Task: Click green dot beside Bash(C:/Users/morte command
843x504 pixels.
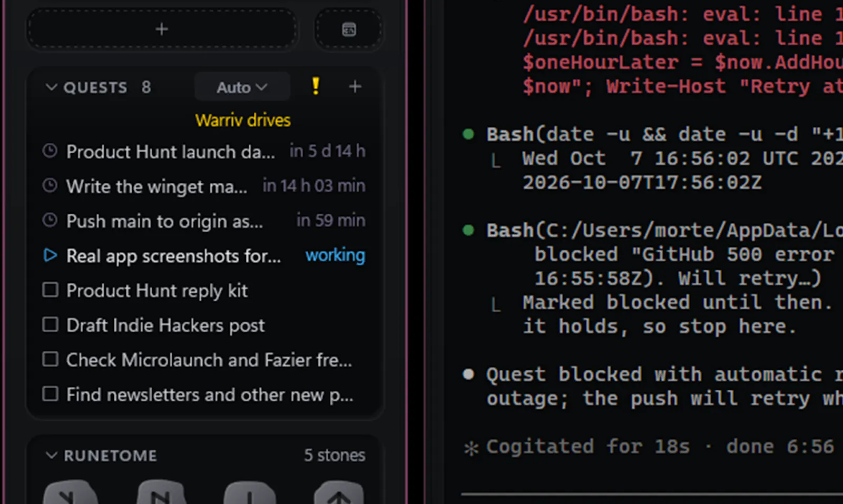Action: pyautogui.click(x=468, y=230)
